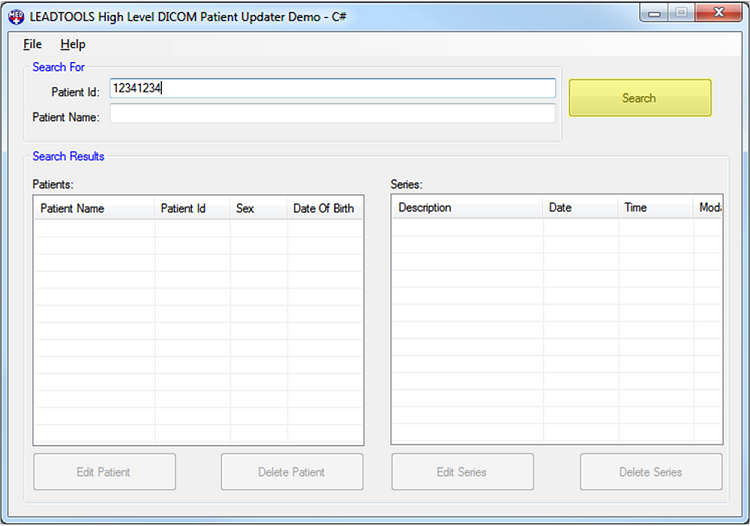Click the partially visible Mod column header
This screenshot has width=750, height=526.
(x=708, y=208)
